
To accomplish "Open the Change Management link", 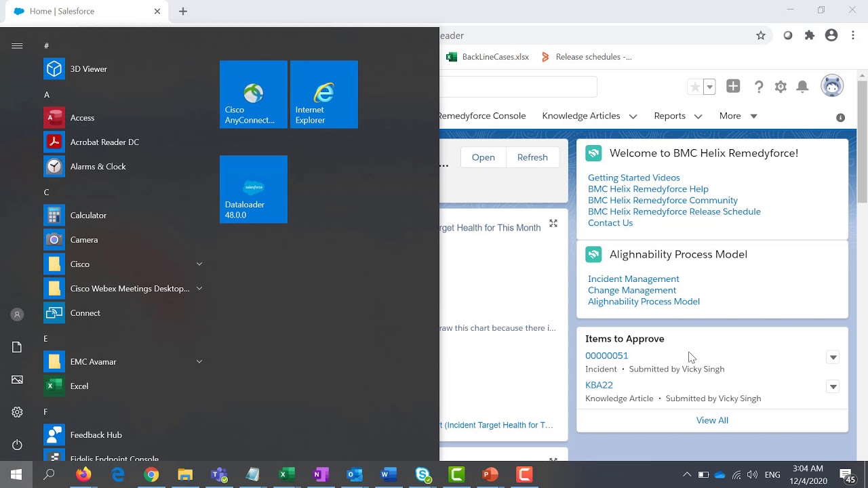I will [x=632, y=290].
